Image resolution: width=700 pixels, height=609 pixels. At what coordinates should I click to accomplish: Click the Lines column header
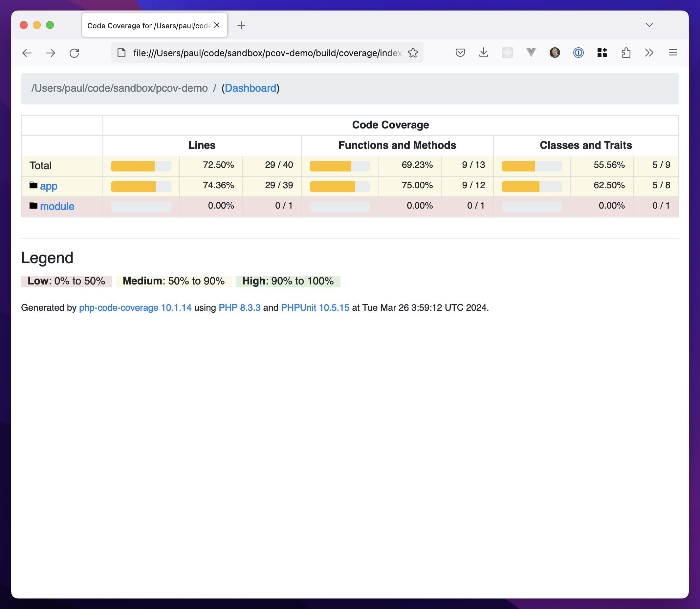coord(202,146)
